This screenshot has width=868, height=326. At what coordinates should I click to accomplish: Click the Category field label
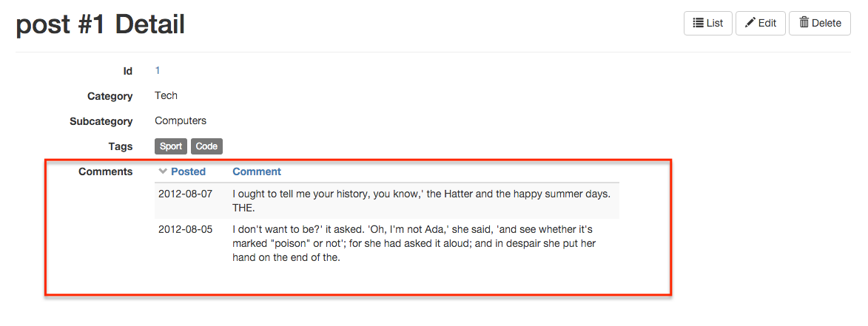[110, 96]
